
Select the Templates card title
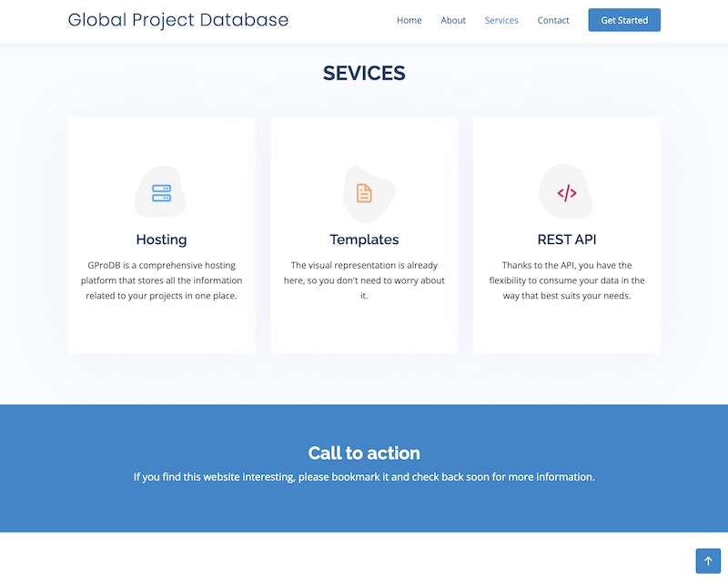pyautogui.click(x=364, y=239)
